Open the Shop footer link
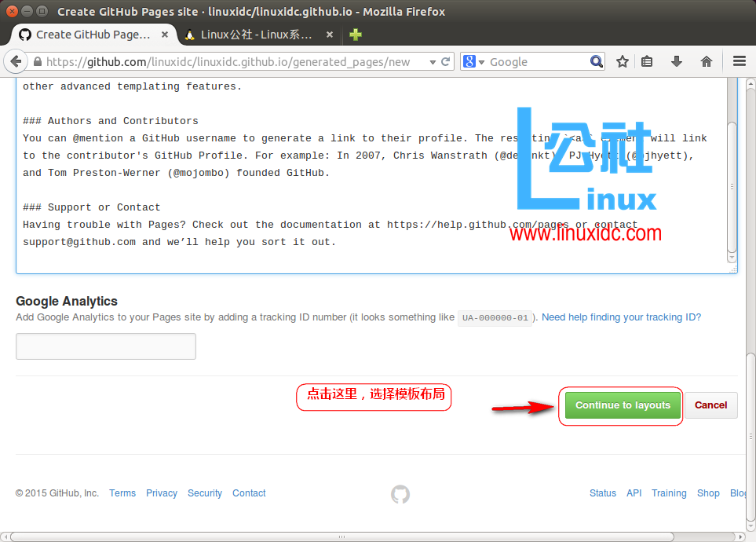 [x=708, y=493]
